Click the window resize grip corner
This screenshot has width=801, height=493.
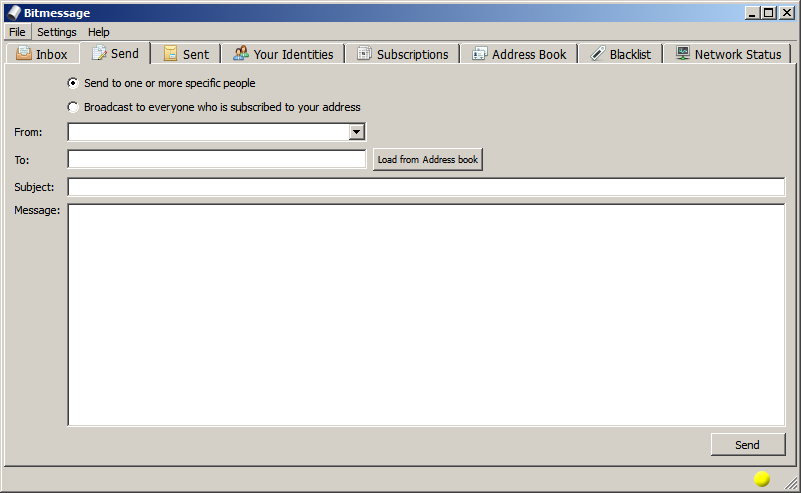click(x=791, y=482)
